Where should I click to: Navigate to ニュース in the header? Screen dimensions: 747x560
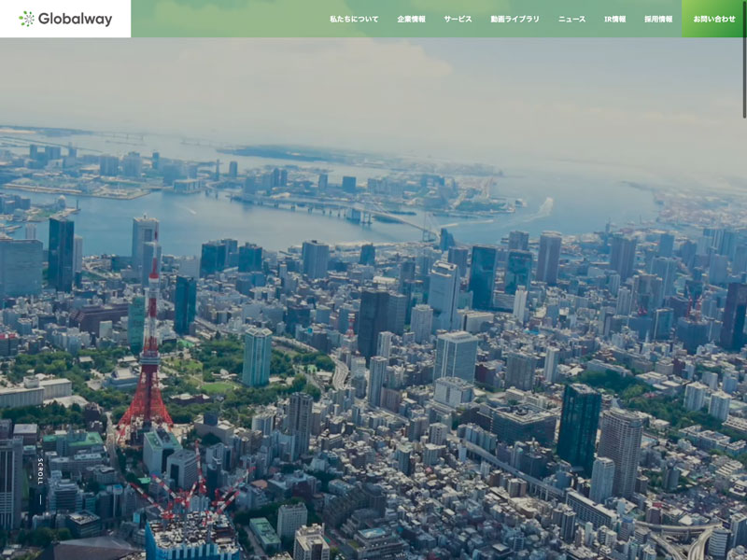point(571,19)
